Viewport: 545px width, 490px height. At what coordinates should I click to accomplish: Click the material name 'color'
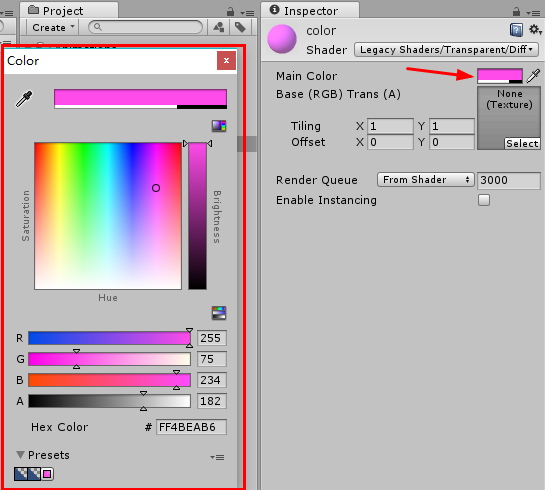(x=321, y=31)
